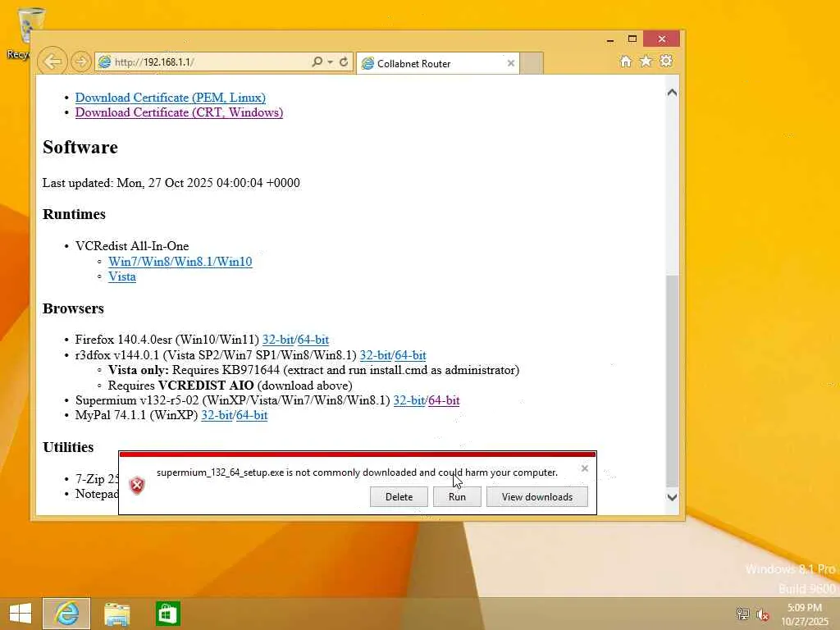Click the muted volume tray icon
840x630 pixels.
[763, 614]
